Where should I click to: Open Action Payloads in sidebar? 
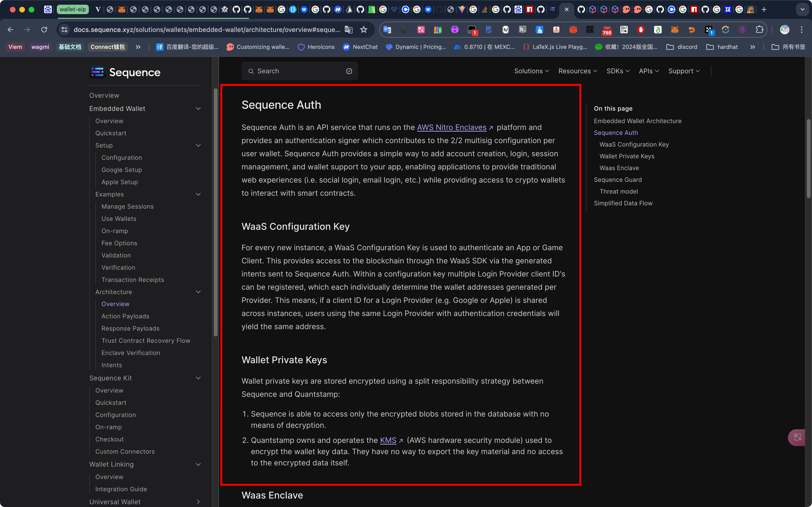(x=125, y=316)
